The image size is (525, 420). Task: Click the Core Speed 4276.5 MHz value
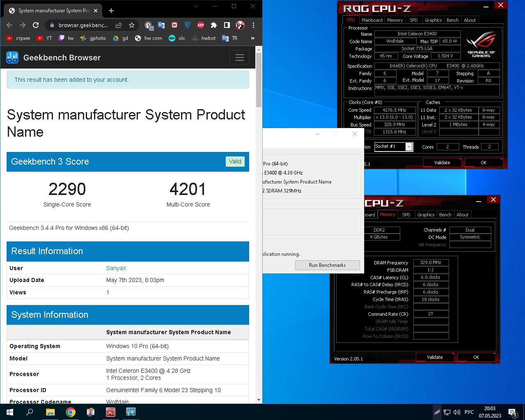(x=394, y=110)
